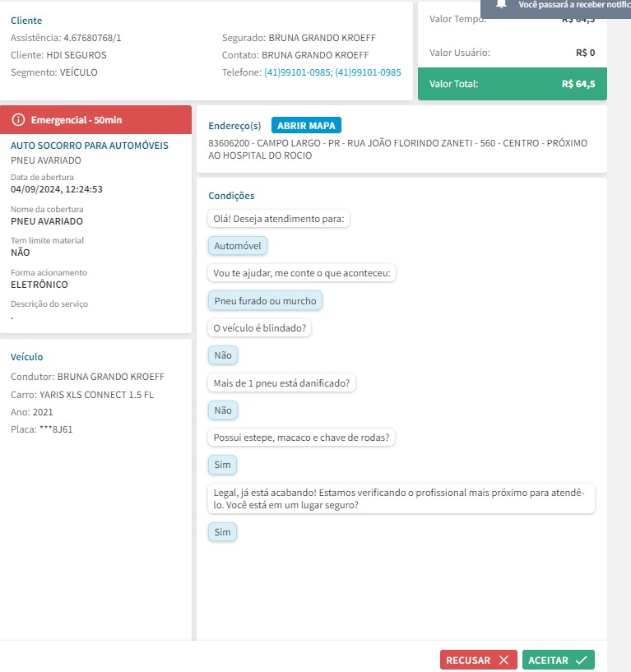Open the map with ABRIR MAPA
This screenshot has height=672, width=631.
[306, 125]
